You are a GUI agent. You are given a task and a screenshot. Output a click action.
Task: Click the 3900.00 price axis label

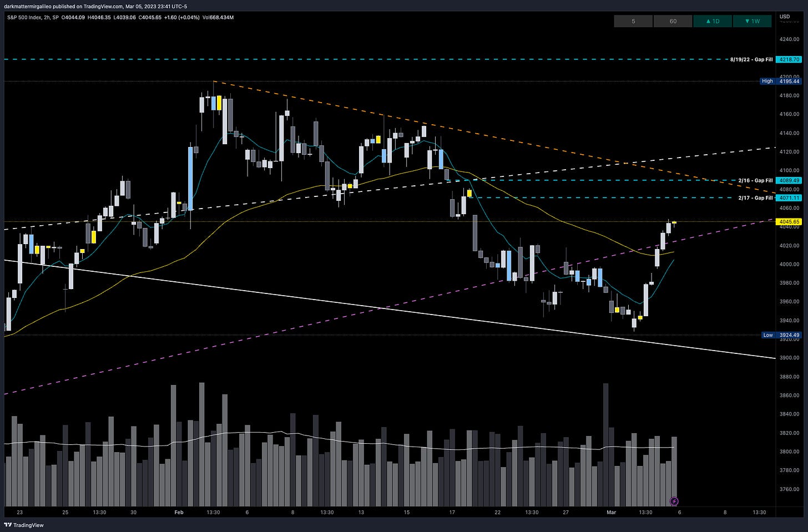pyautogui.click(x=789, y=358)
